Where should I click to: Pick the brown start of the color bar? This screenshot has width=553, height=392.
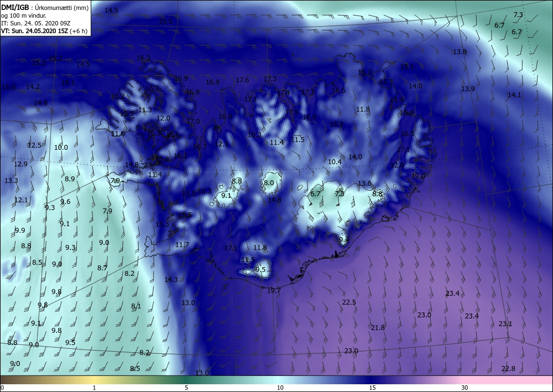pyautogui.click(x=14, y=380)
